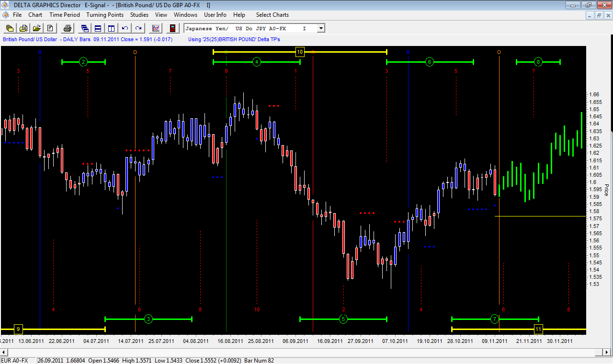
Task: Click the print chart toolbar icon
Action: (x=68, y=28)
